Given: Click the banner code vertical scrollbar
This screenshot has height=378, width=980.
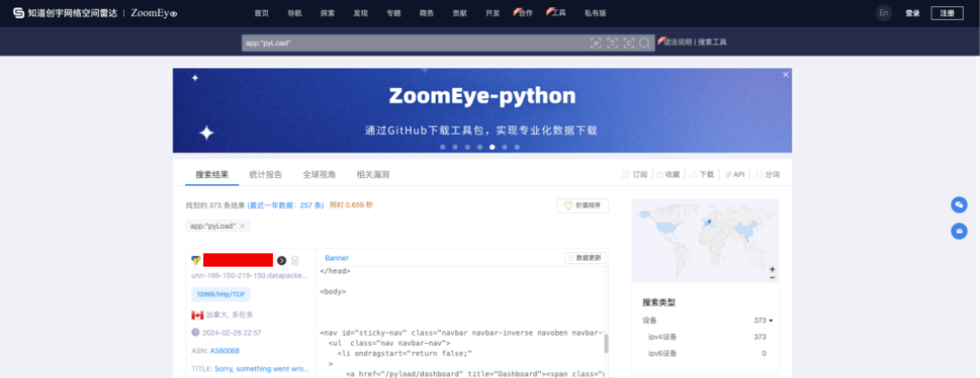Looking at the screenshot, I should click(606, 344).
